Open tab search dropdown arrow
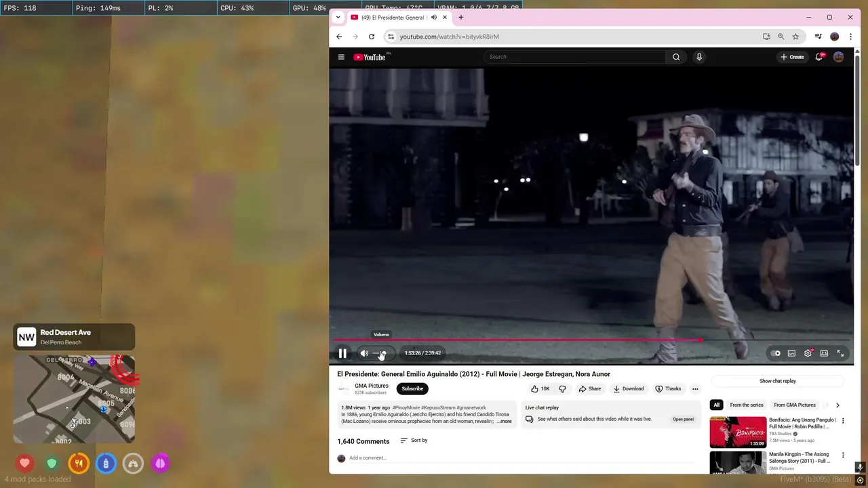This screenshot has width=868, height=488. (338, 18)
